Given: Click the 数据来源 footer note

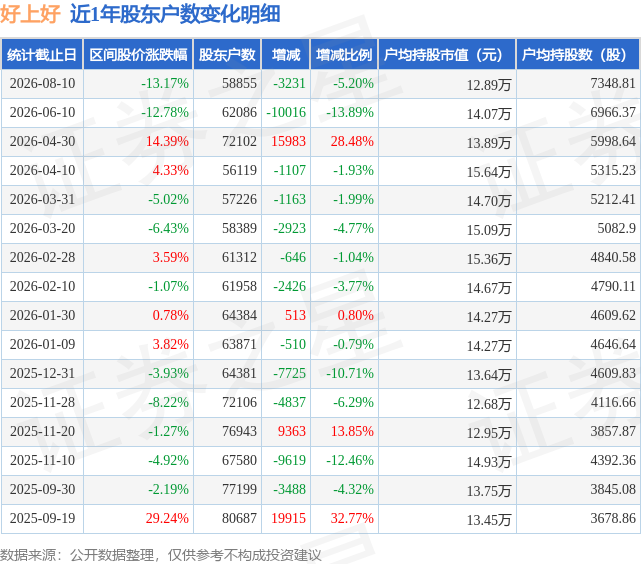Looking at the screenshot, I should (x=161, y=555).
